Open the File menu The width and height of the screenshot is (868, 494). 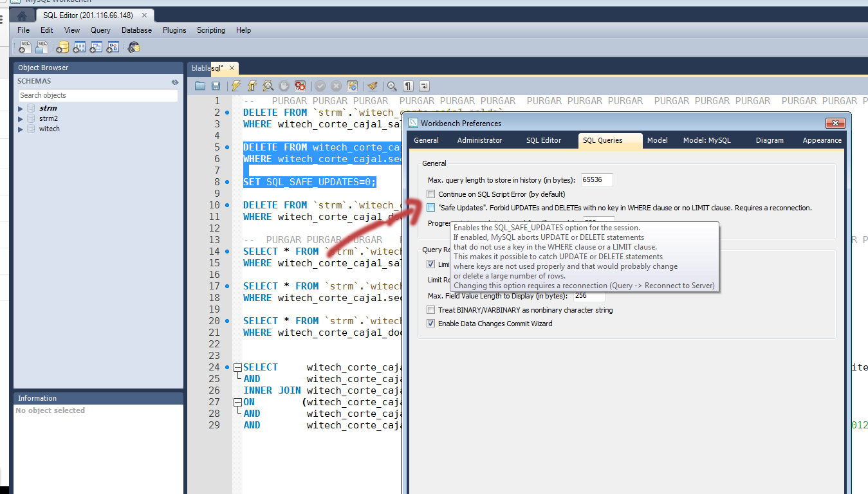23,30
